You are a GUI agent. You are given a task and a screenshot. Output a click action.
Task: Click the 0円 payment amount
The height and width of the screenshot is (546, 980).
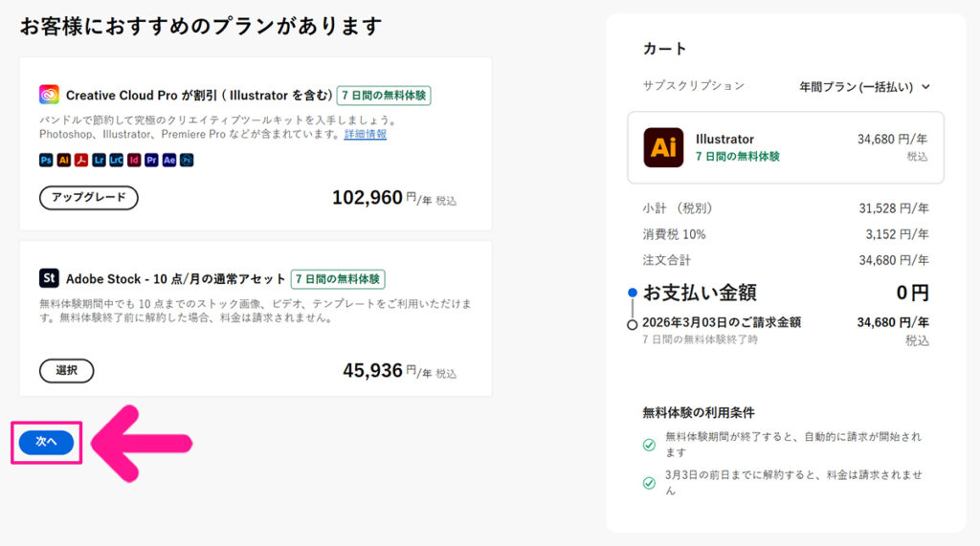[x=912, y=293]
